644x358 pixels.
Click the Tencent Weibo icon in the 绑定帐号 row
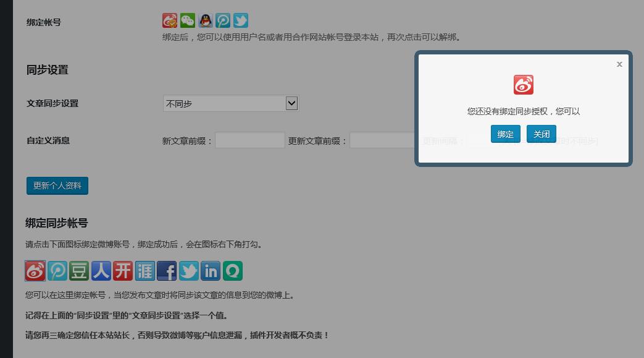click(x=223, y=20)
